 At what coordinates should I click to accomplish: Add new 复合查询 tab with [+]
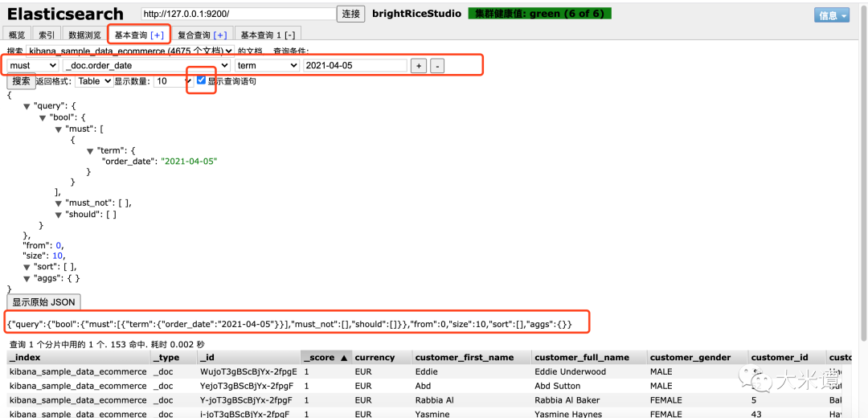pos(220,35)
